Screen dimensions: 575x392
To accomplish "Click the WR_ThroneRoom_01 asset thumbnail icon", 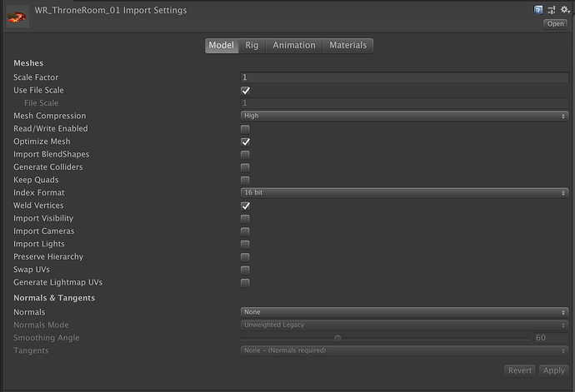I will coord(17,15).
